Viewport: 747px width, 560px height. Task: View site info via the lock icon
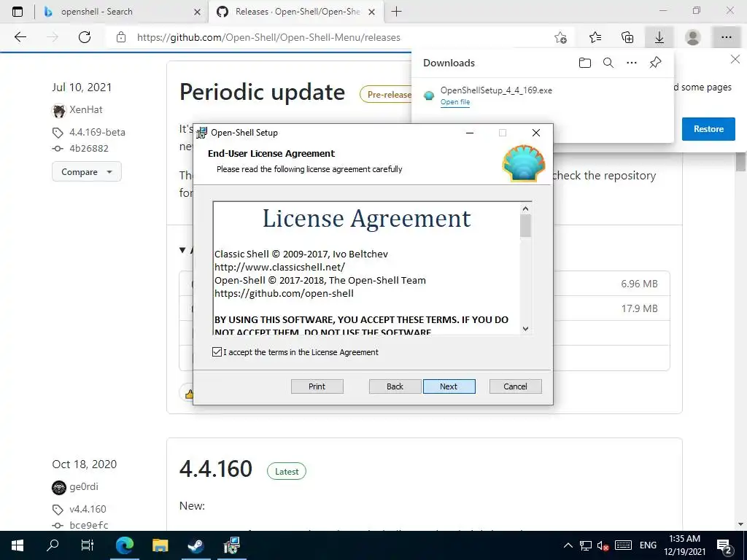(x=121, y=37)
